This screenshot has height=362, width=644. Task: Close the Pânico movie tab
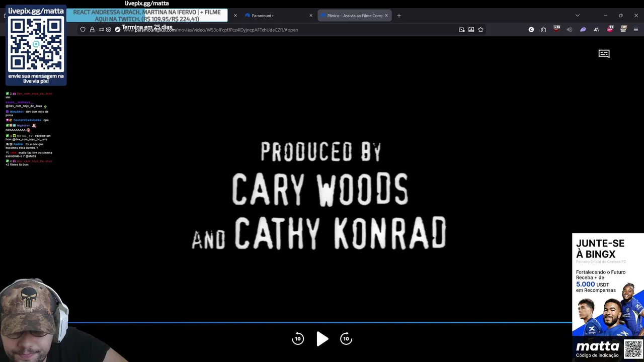[386, 16]
